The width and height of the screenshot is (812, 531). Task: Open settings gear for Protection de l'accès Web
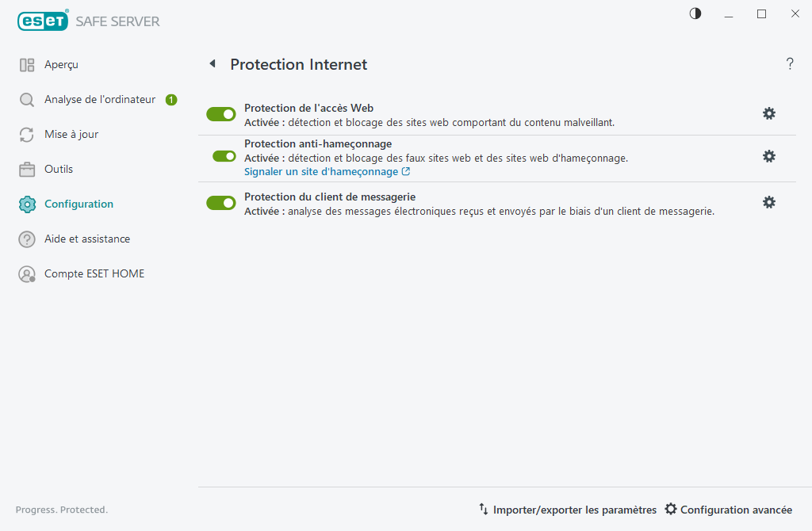click(x=768, y=113)
